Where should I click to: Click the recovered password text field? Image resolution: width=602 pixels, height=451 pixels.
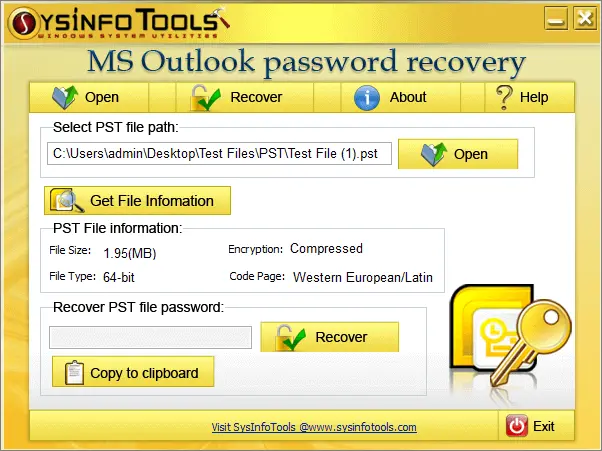(150, 337)
